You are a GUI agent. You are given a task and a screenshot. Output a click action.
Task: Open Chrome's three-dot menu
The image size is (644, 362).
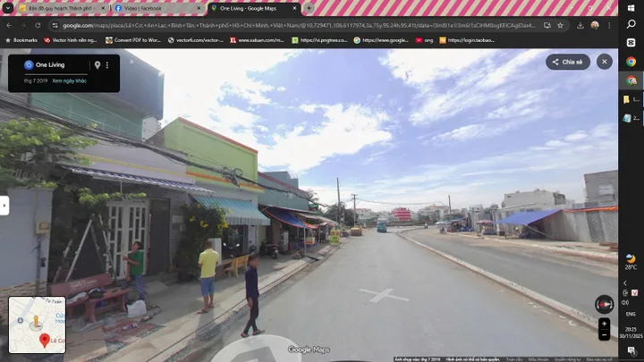(609, 25)
